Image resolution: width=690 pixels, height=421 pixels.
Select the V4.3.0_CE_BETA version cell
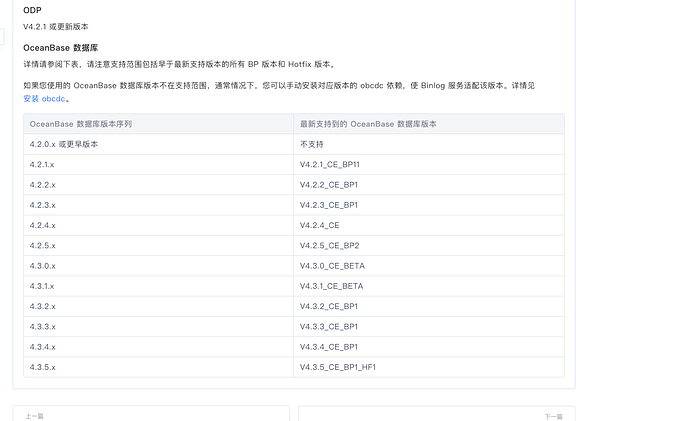[x=332, y=266]
